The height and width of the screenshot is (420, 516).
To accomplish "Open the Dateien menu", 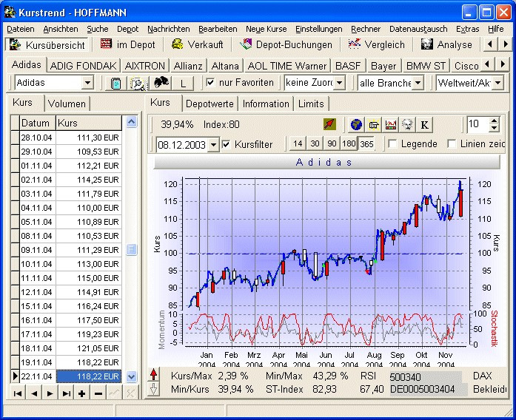I will click(x=21, y=29).
